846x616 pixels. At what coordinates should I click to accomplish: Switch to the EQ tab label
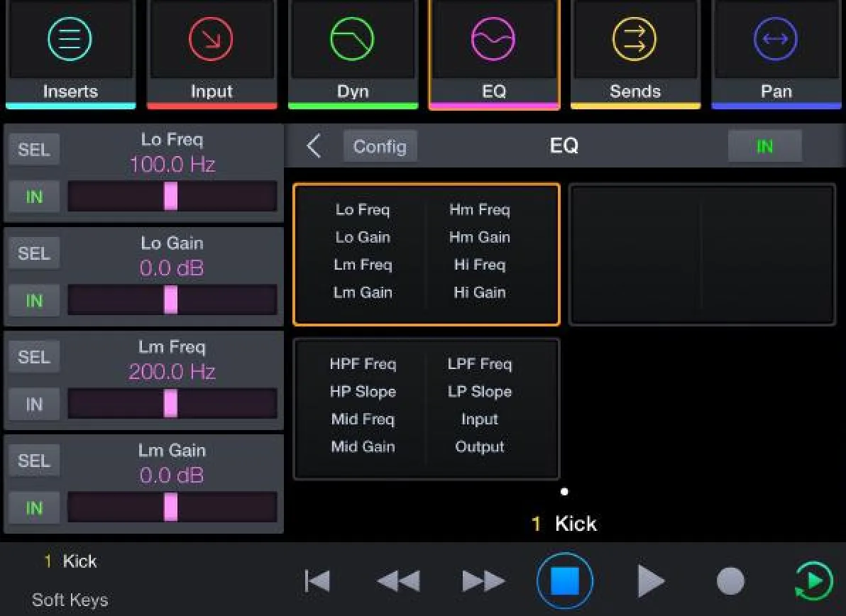coord(494,91)
